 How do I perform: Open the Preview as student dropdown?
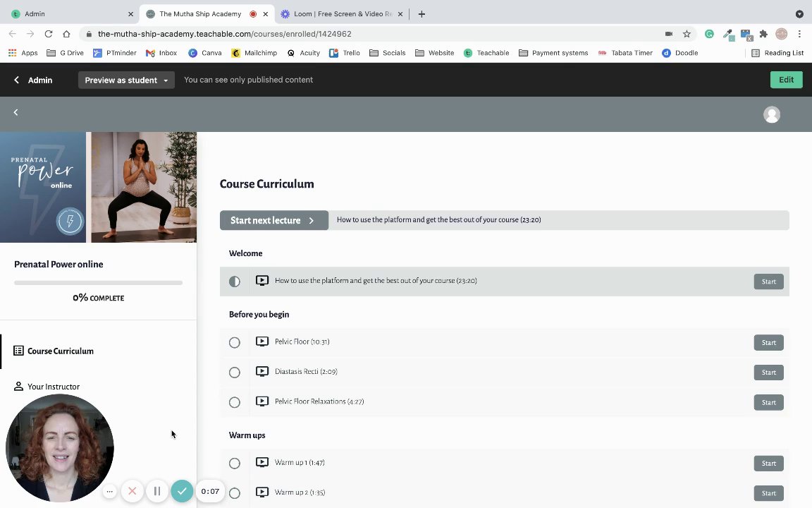tap(126, 80)
